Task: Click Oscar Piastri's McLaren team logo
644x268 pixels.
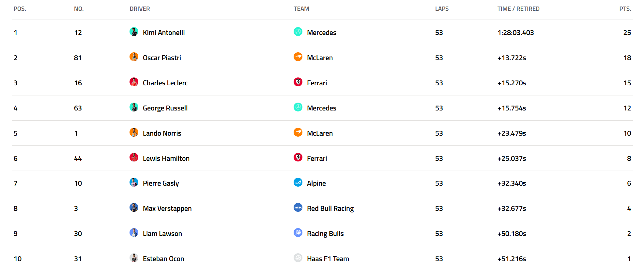Action: point(298,57)
